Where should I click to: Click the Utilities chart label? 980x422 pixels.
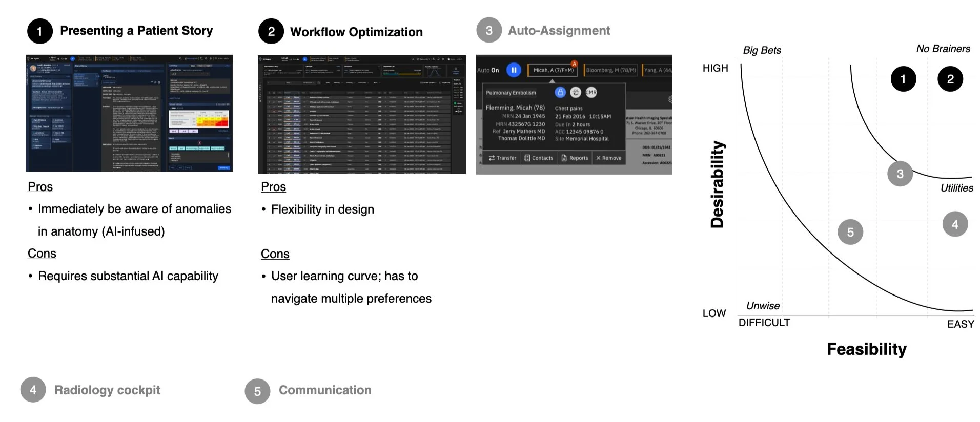tap(956, 188)
